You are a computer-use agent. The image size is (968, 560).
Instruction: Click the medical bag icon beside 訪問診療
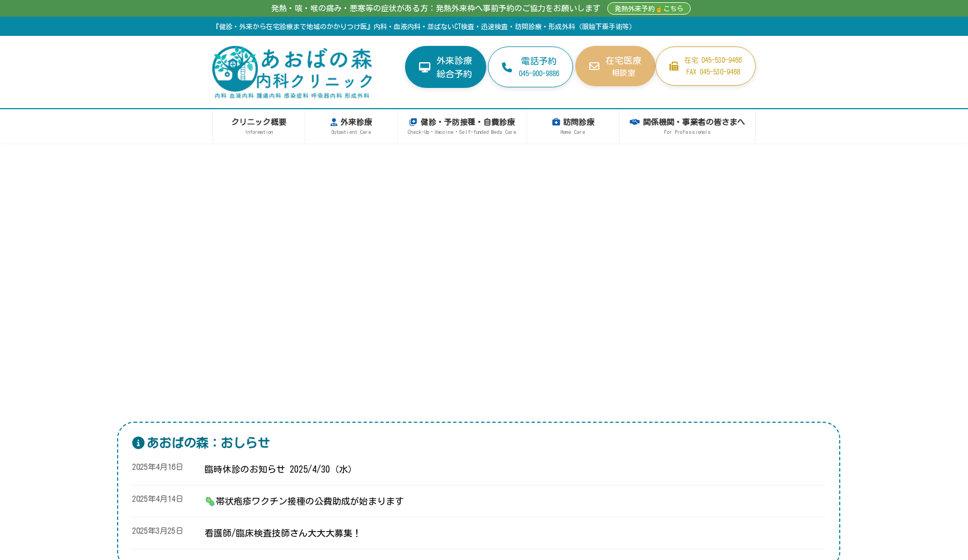[556, 122]
